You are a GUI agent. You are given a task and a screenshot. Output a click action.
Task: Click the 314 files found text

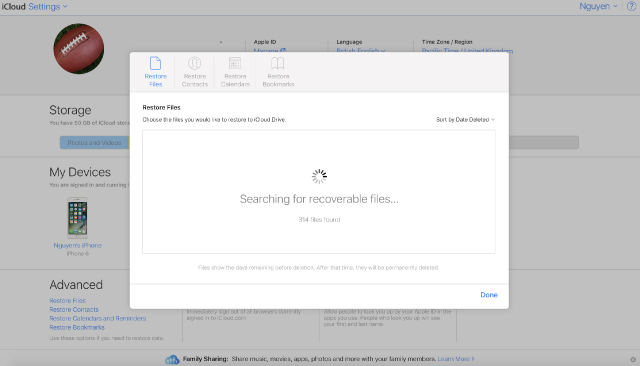point(319,220)
